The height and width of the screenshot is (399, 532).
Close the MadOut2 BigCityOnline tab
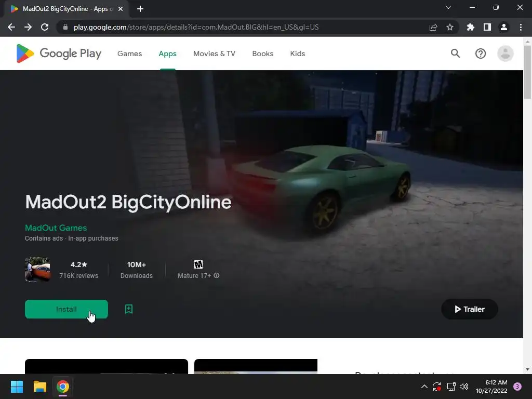click(121, 9)
